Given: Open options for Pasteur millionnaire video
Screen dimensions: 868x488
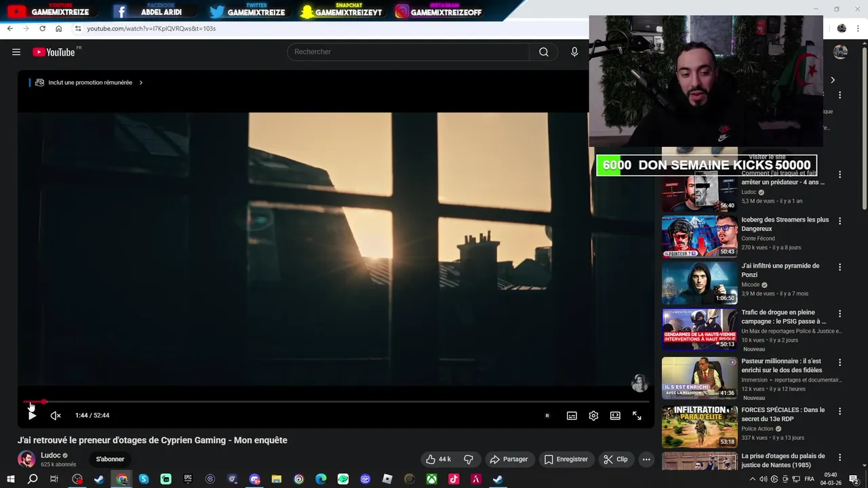Looking at the screenshot, I should pyautogui.click(x=840, y=363).
